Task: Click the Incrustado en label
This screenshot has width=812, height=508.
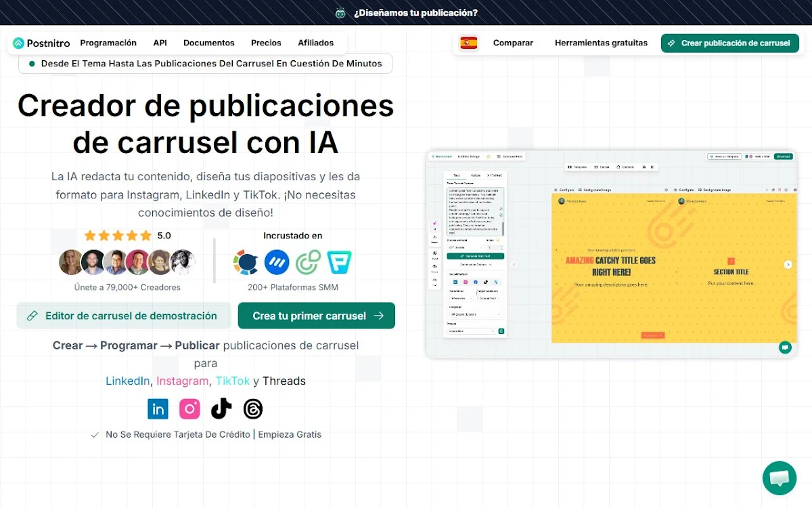Action: (x=293, y=236)
